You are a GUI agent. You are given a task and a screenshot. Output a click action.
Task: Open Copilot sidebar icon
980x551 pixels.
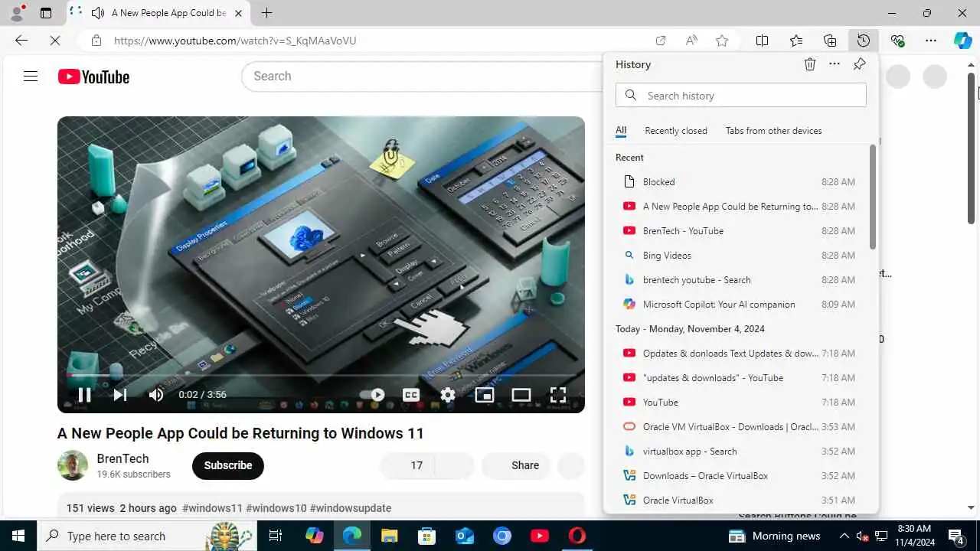[x=963, y=41]
